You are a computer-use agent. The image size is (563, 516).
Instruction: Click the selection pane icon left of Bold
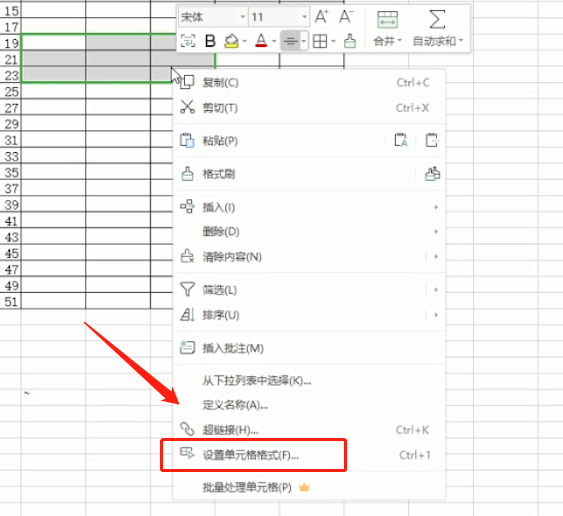(x=188, y=41)
